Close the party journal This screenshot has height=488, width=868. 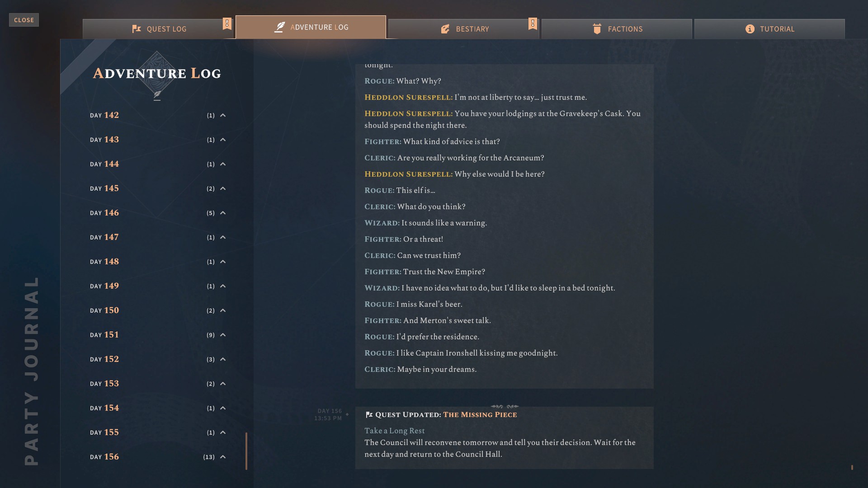point(24,20)
